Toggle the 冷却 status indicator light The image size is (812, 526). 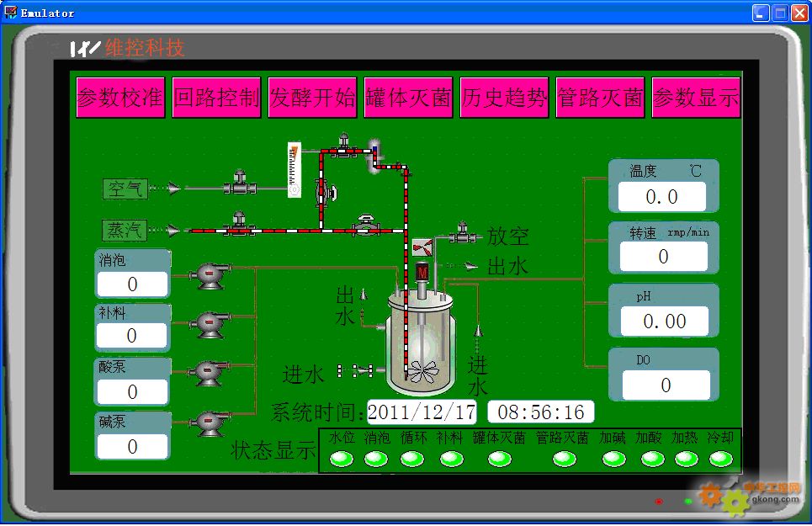(720, 459)
